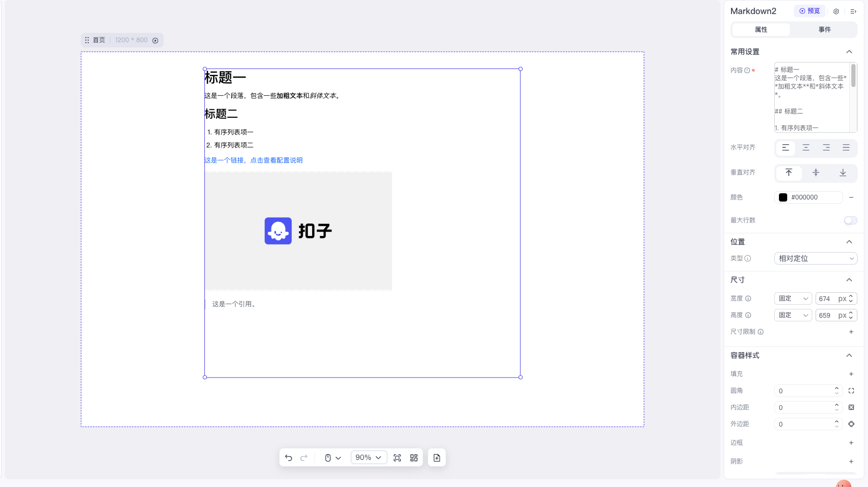The image size is (868, 487).
Task: Collapse the panel using the menu-arrow icon
Action: (853, 11)
